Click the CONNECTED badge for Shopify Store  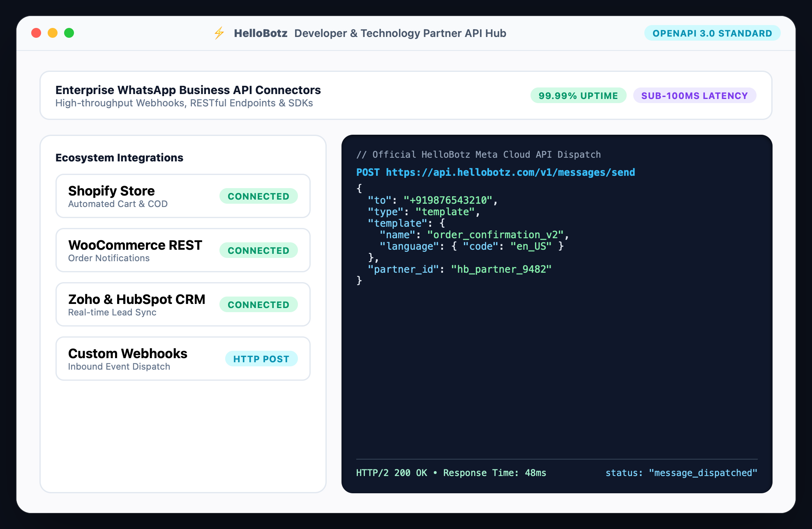[x=258, y=196]
